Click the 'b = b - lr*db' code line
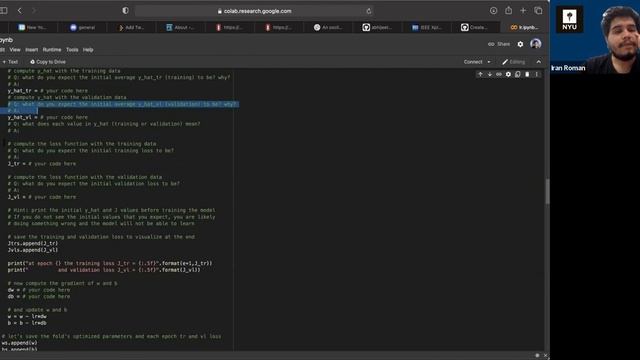Screen dimensions: 640x360 (27, 323)
